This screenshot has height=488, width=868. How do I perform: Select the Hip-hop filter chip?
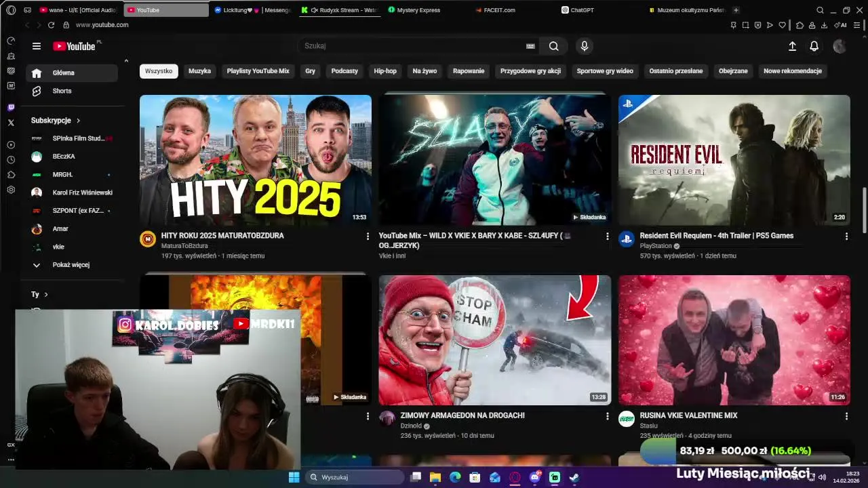pos(385,71)
